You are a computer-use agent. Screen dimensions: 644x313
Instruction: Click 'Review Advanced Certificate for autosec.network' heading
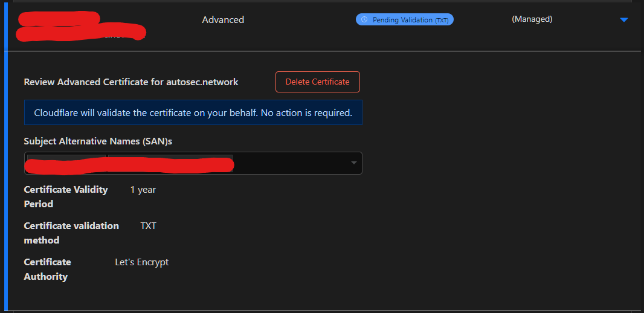pos(131,82)
